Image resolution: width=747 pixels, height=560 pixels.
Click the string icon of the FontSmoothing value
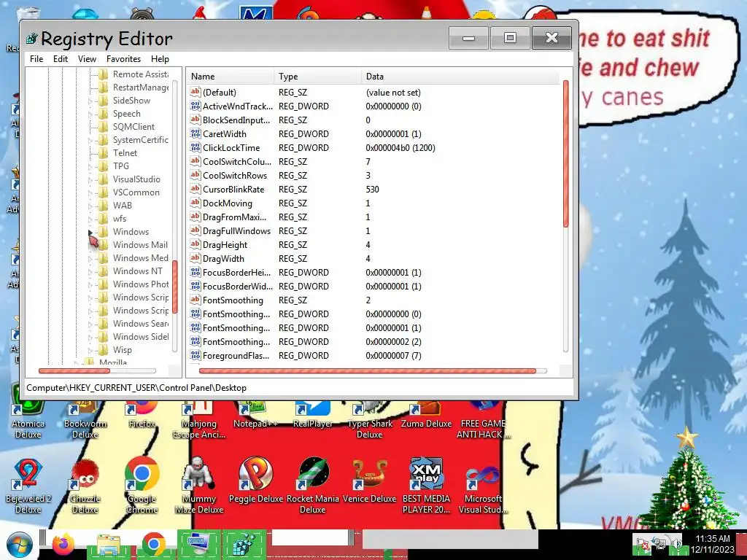click(195, 300)
